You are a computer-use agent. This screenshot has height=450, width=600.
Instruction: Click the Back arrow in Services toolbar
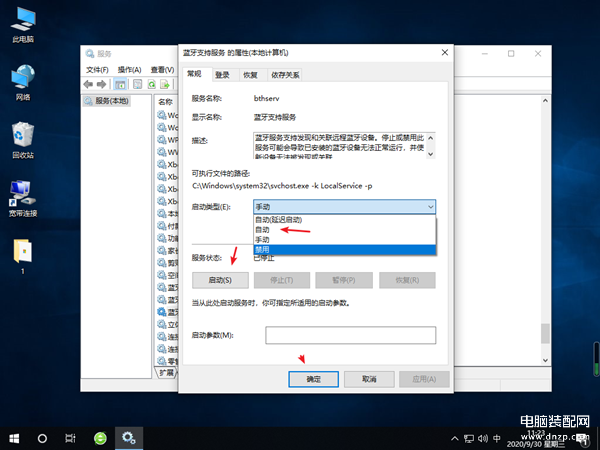coord(88,84)
